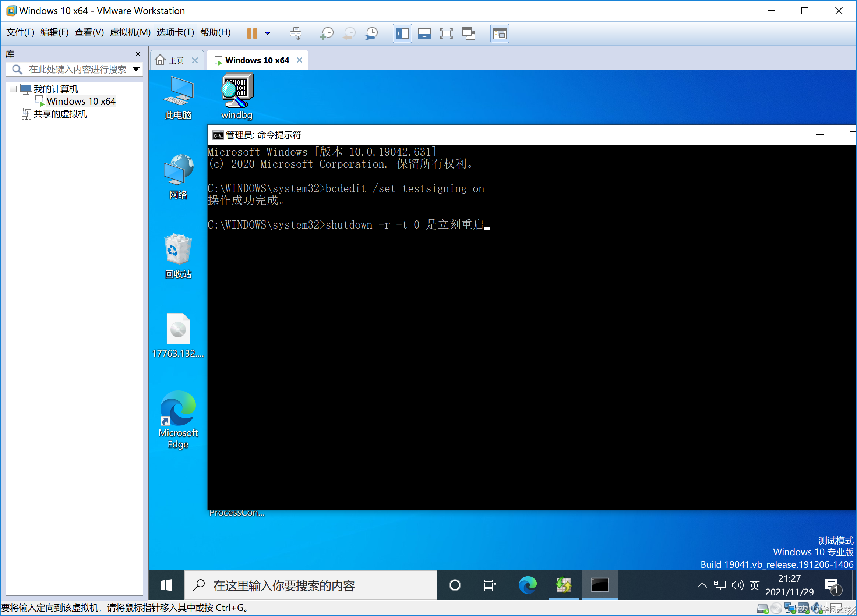Open the 虚拟机(M) menu

pos(130,32)
